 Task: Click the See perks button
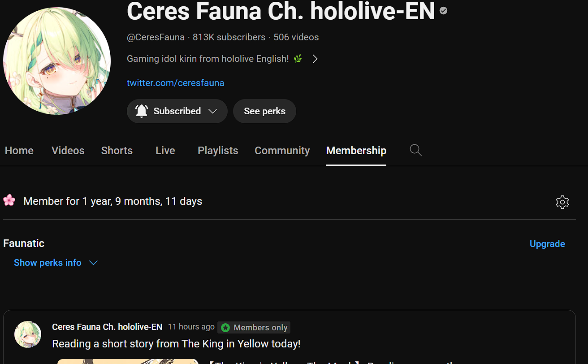click(264, 111)
